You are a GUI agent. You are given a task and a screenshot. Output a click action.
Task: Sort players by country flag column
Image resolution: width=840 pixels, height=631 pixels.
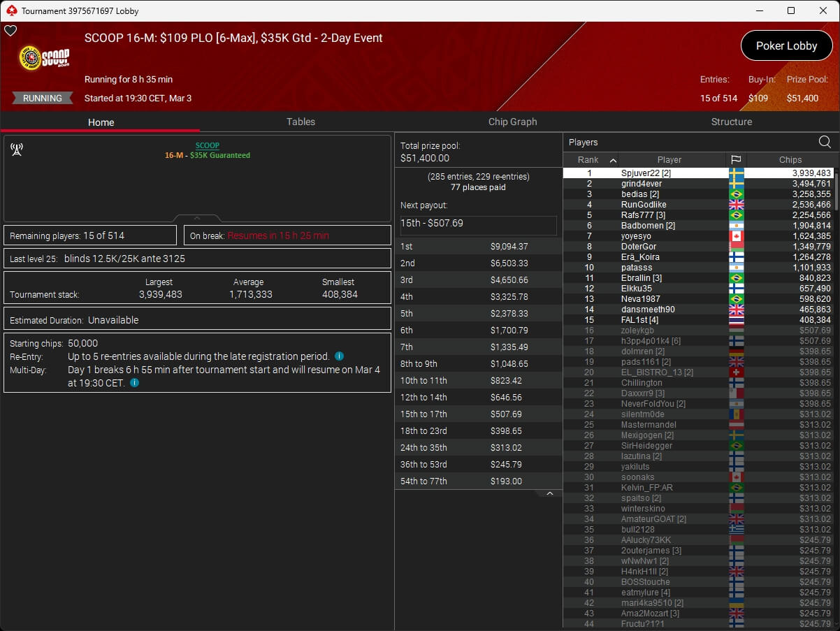point(736,160)
